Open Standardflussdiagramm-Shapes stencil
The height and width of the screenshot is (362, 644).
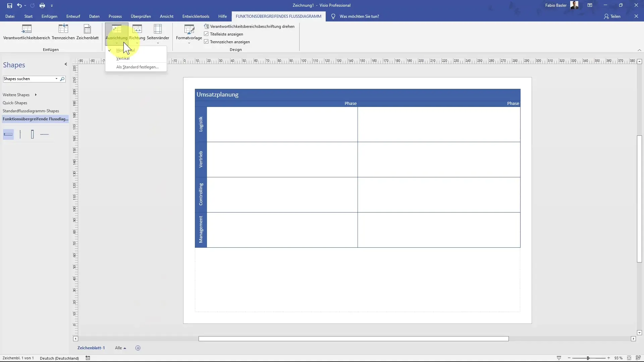[x=31, y=111]
